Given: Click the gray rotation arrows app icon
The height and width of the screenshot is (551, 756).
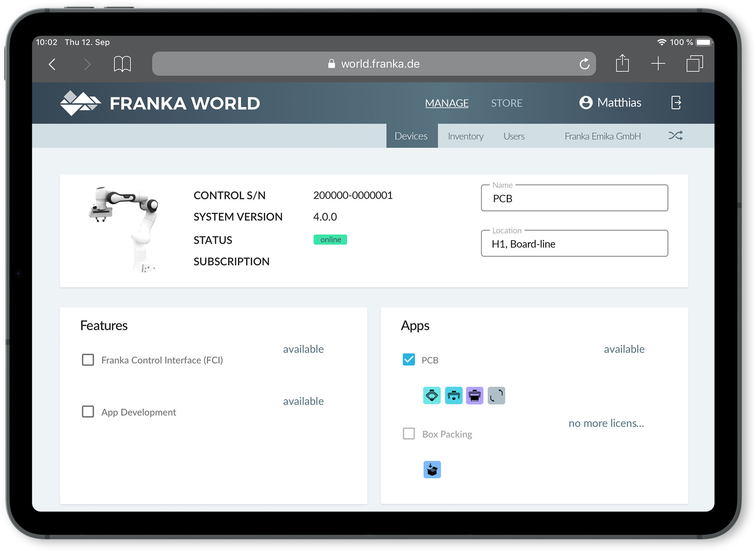Looking at the screenshot, I should click(x=496, y=396).
